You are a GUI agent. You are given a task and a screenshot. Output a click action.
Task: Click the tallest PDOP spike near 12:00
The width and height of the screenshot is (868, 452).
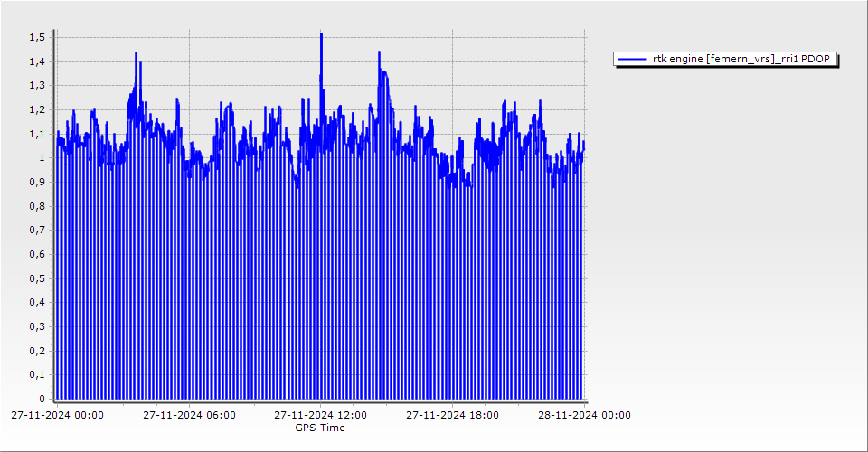coord(321,34)
